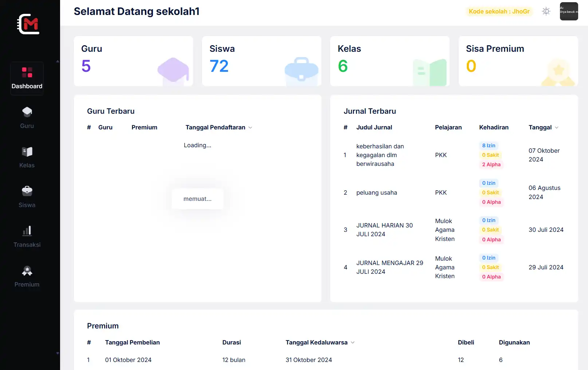The height and width of the screenshot is (370, 588).
Task: Click the Guru count card
Action: (x=133, y=61)
